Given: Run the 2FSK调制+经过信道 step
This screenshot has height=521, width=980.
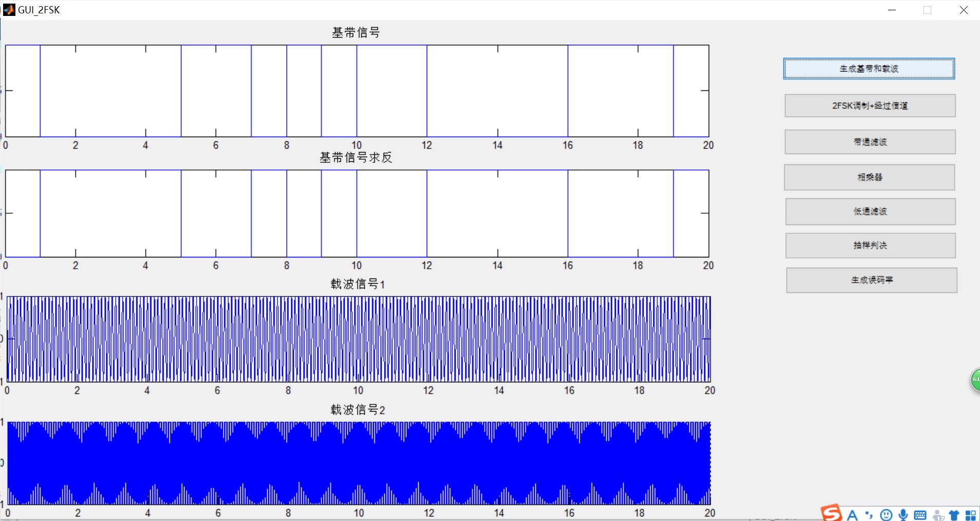Looking at the screenshot, I should 870,105.
